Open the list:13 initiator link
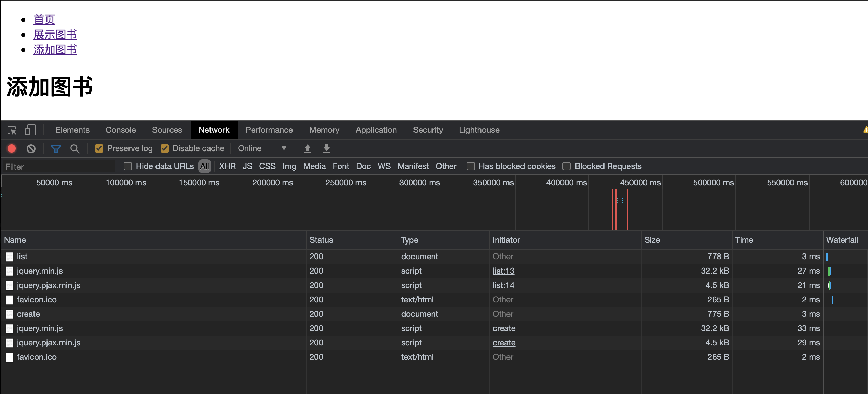Image resolution: width=868 pixels, height=394 pixels. click(x=503, y=271)
